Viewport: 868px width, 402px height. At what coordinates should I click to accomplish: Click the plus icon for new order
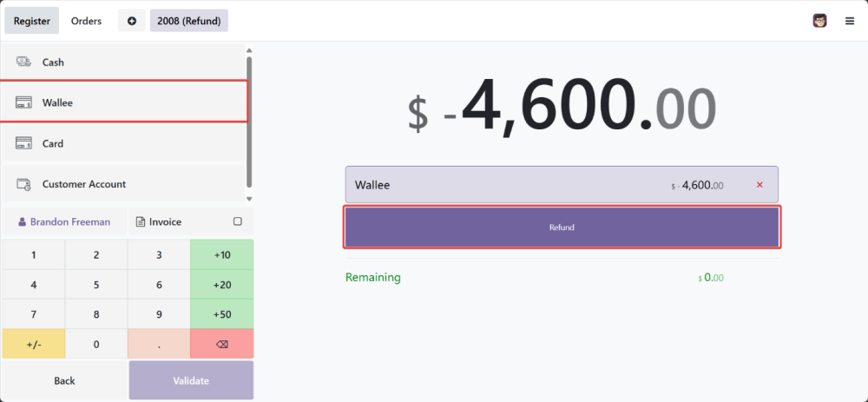pos(132,21)
